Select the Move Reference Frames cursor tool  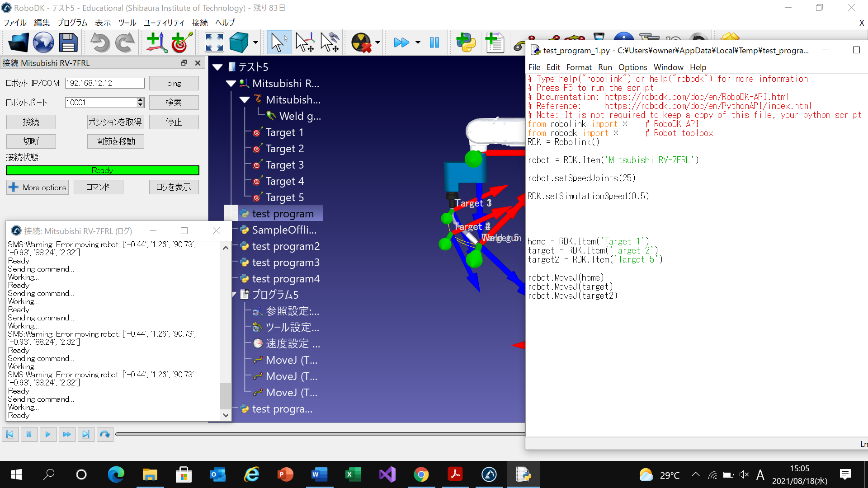(x=305, y=43)
